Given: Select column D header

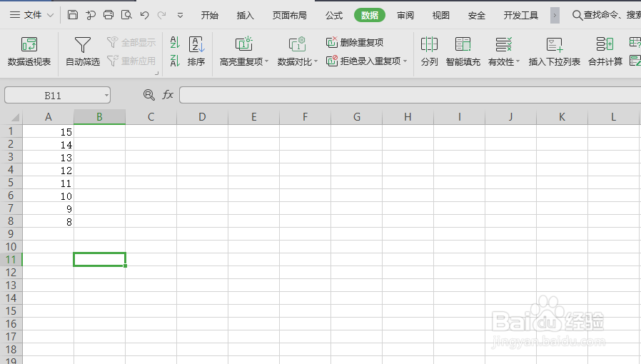Looking at the screenshot, I should click(x=202, y=117).
